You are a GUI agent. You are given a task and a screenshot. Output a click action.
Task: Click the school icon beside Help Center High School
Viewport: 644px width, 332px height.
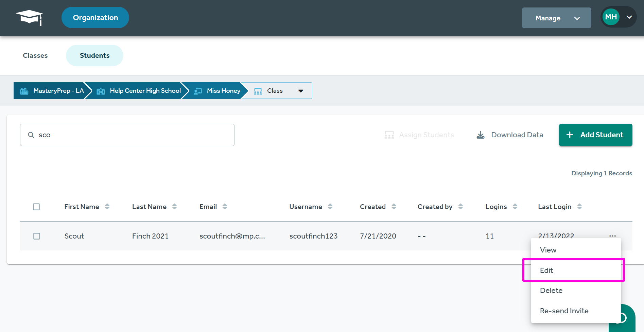pos(100,90)
